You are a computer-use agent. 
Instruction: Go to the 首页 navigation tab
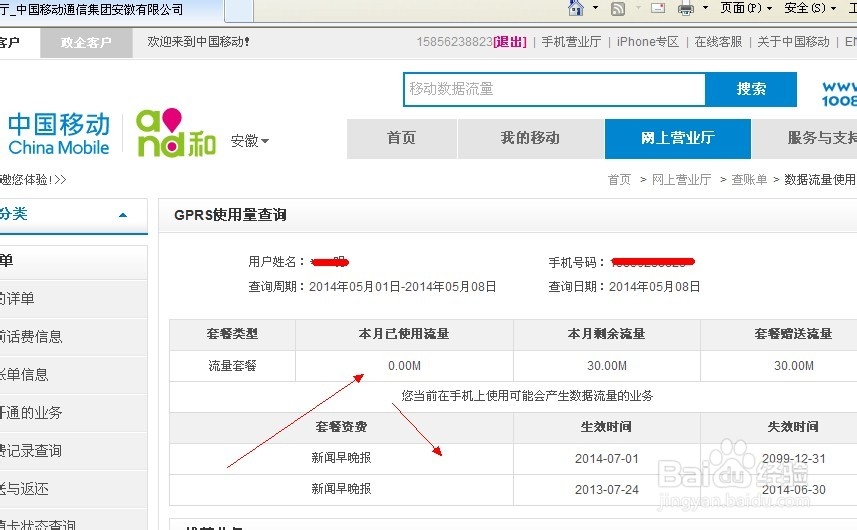[x=402, y=139]
